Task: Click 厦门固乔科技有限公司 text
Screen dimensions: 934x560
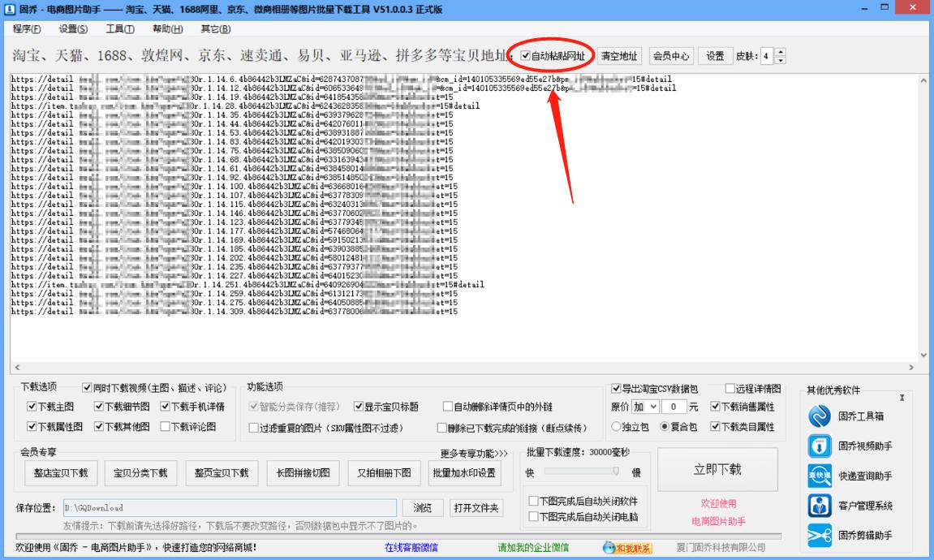Action: pyautogui.click(x=720, y=548)
